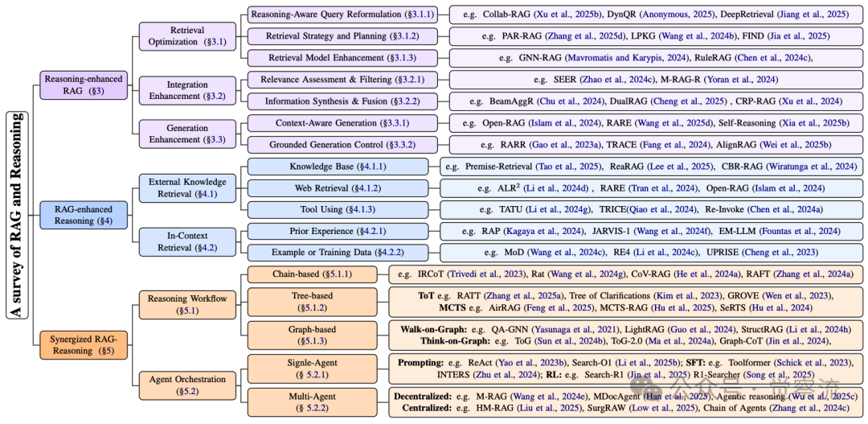Viewport: 868px width, 424px height.
Task: Follow 'Wang et al., 2025d' RARE citation
Action: point(675,123)
